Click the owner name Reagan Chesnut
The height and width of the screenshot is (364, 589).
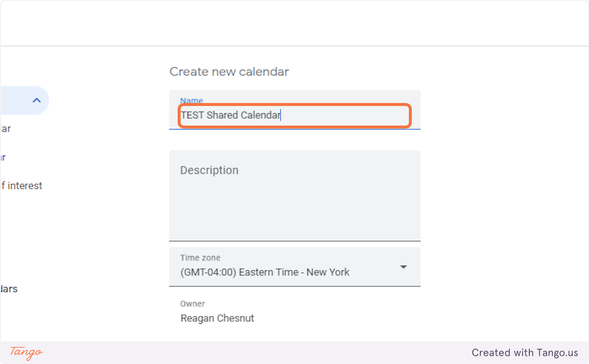tap(217, 318)
